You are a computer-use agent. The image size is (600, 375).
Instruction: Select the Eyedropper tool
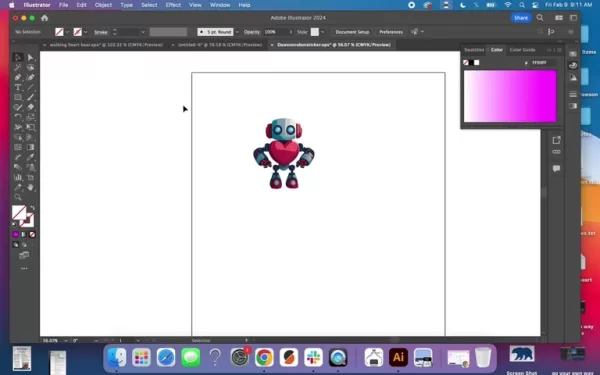31,157
